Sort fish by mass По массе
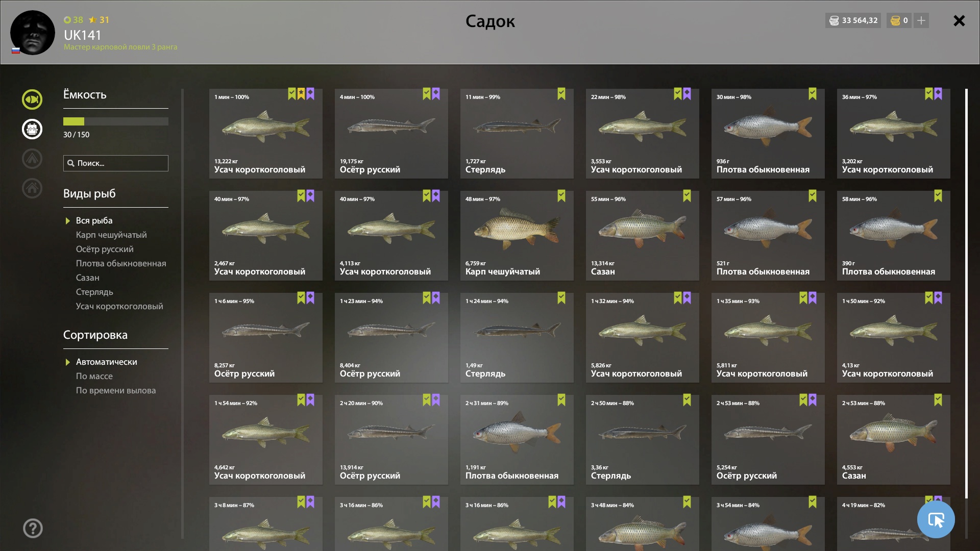 (94, 376)
